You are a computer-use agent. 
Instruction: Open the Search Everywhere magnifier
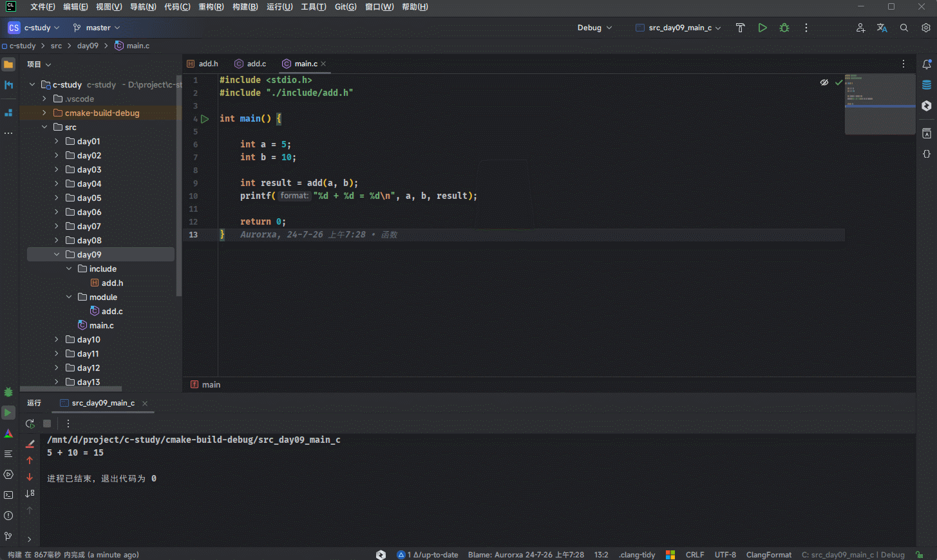(x=904, y=28)
